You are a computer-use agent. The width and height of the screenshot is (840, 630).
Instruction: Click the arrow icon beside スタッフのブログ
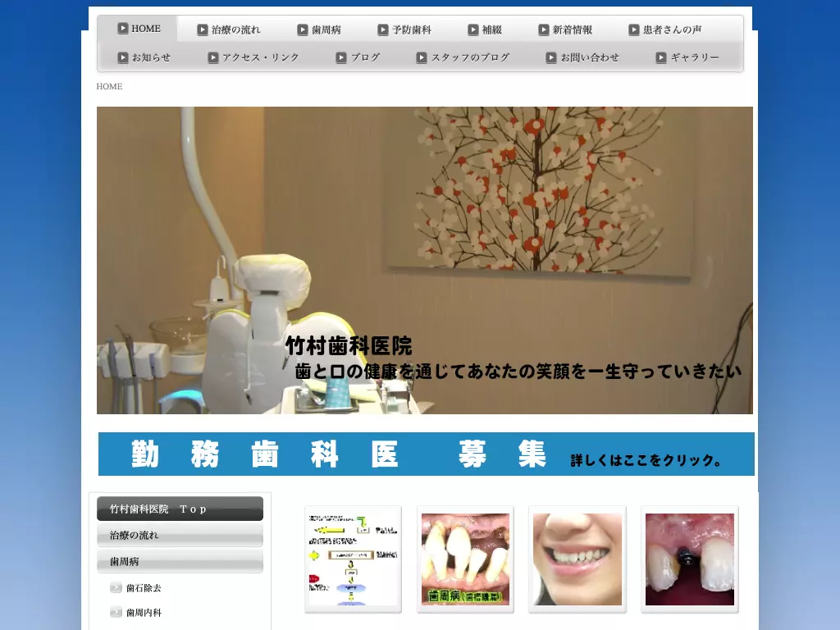tap(422, 57)
